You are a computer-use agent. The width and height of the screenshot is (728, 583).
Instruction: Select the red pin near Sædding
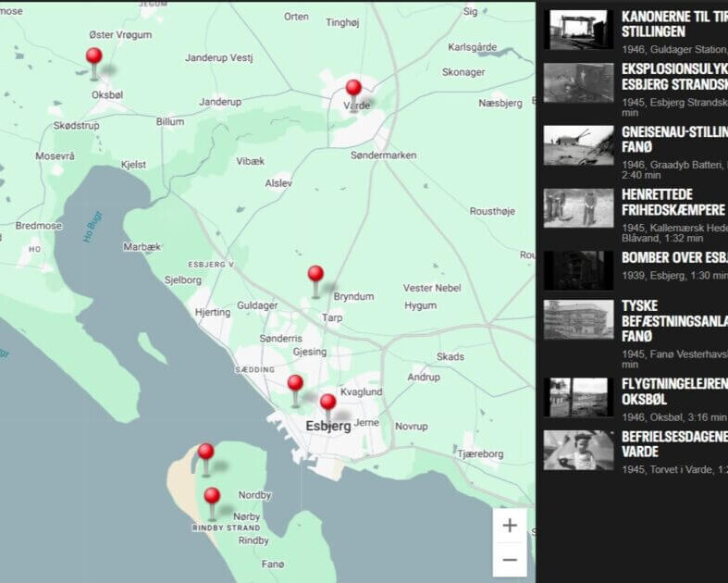295,385
